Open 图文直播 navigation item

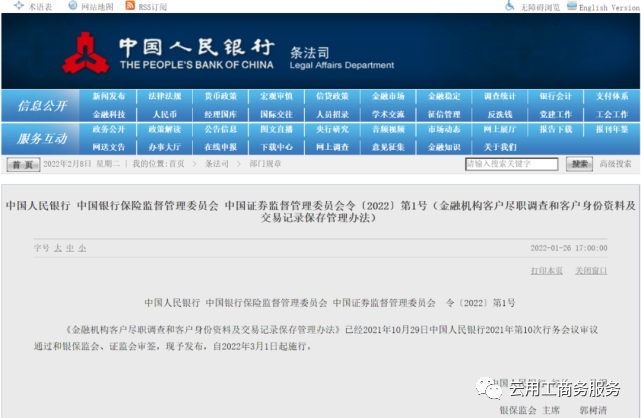(276, 130)
